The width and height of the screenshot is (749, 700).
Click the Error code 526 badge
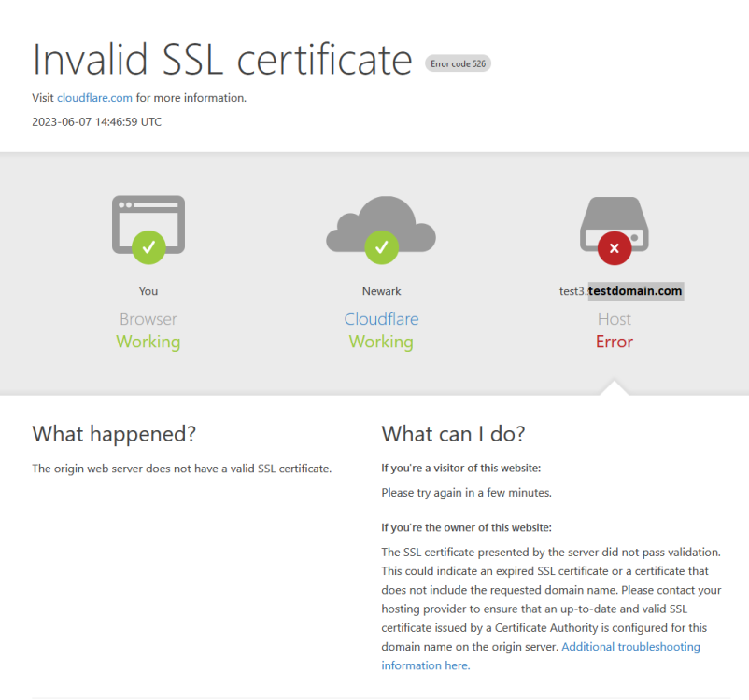458,63
